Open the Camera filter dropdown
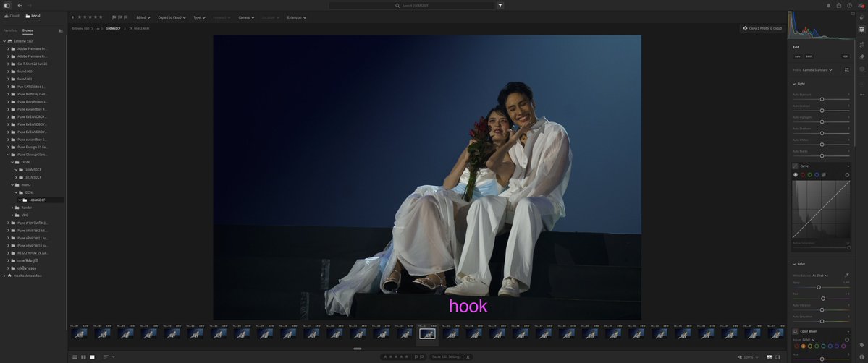Viewport: 868px width, 363px height. point(246,17)
